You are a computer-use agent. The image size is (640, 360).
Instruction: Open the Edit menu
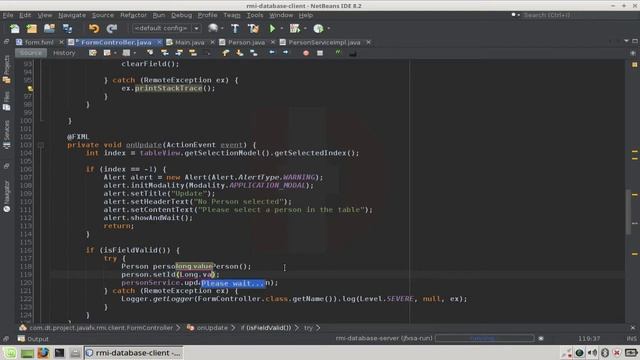(x=25, y=15)
